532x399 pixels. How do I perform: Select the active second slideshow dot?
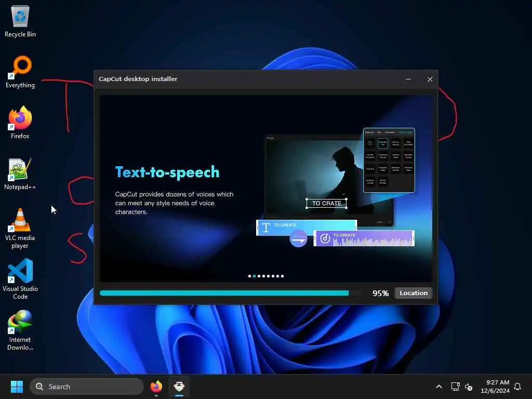(255, 276)
